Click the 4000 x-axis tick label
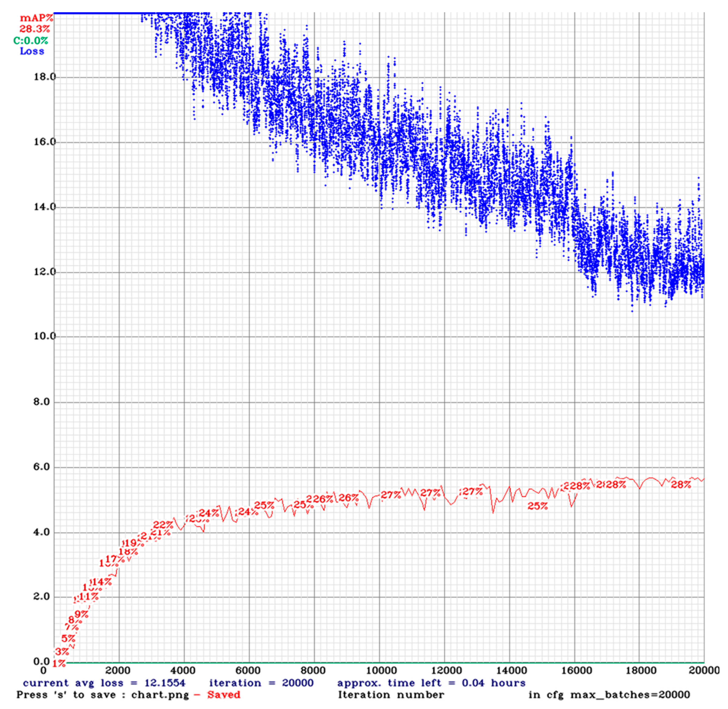The width and height of the screenshot is (728, 709). (x=183, y=670)
